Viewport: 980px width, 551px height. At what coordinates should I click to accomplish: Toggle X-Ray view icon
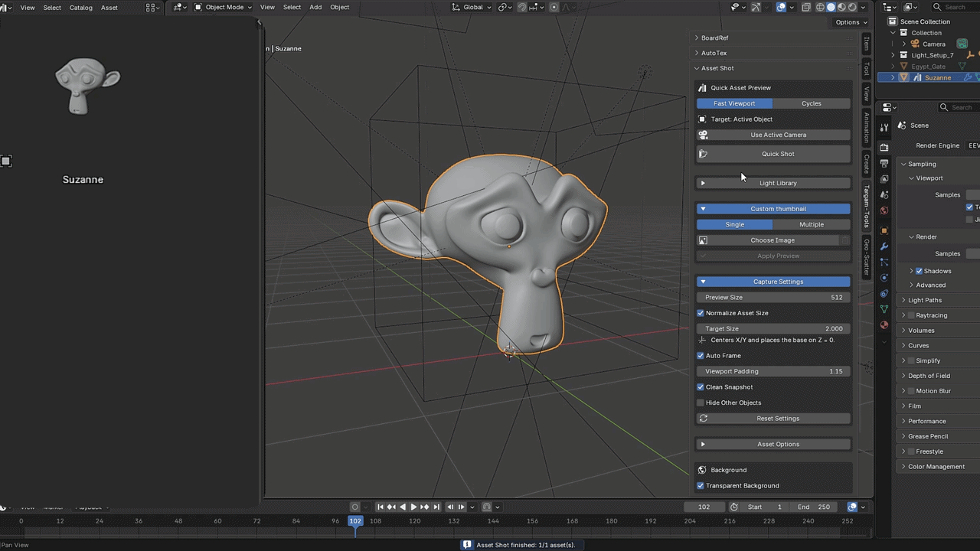806,7
